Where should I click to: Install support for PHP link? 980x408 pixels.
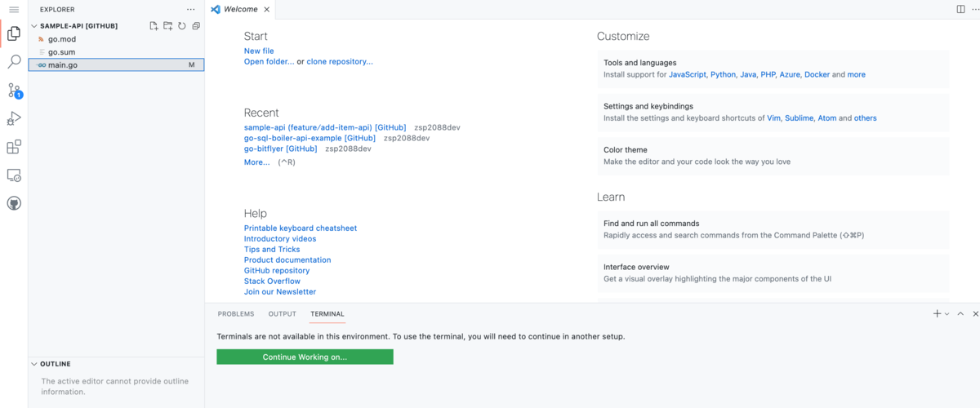click(x=768, y=74)
